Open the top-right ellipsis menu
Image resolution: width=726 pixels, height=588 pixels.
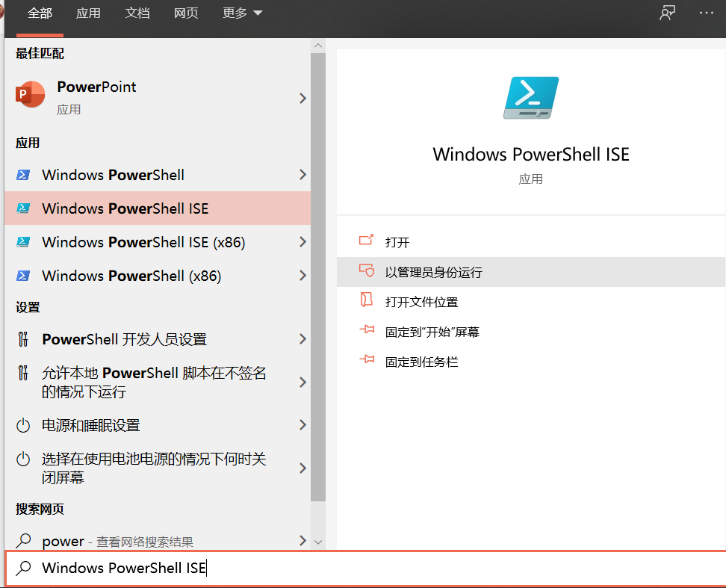[706, 13]
